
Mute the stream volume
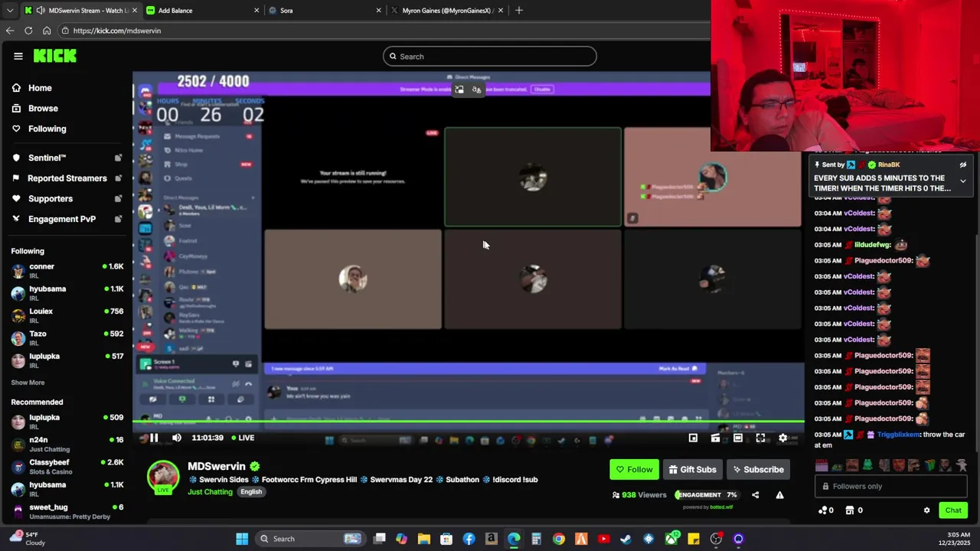click(x=177, y=438)
